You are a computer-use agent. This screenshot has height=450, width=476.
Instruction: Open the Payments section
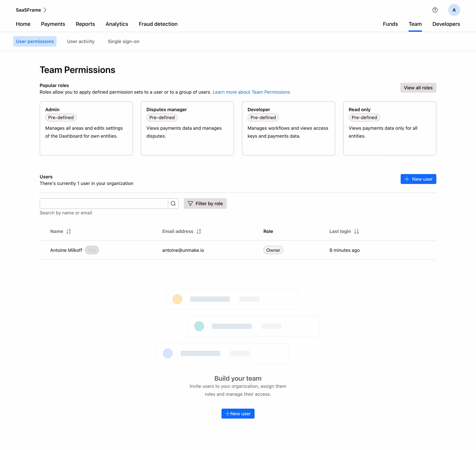pyautogui.click(x=53, y=24)
